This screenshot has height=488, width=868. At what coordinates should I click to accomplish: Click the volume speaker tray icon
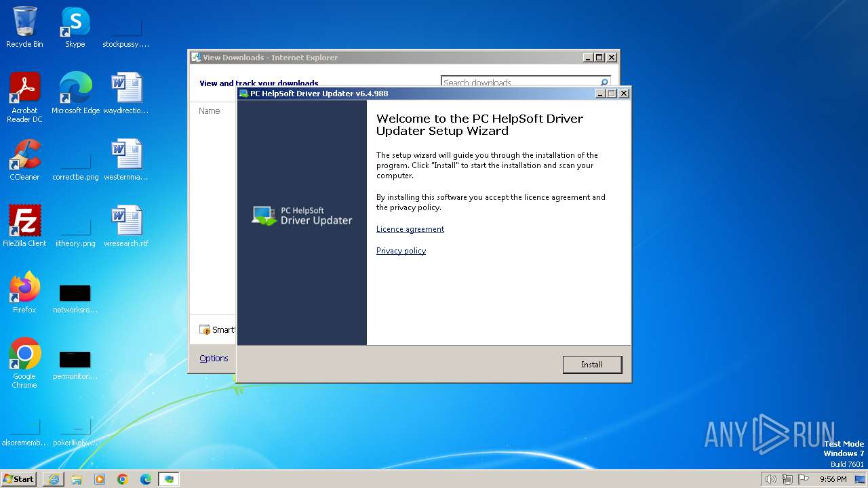click(770, 479)
